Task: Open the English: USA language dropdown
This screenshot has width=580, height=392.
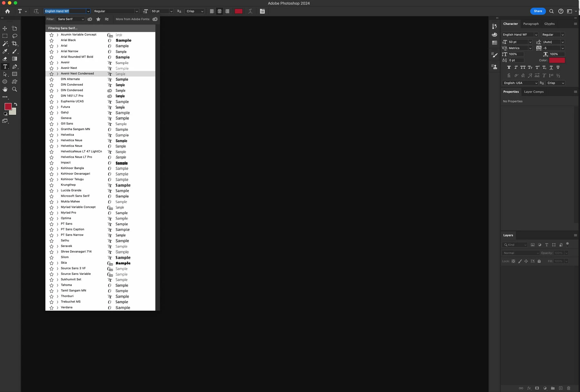Action: click(x=520, y=83)
